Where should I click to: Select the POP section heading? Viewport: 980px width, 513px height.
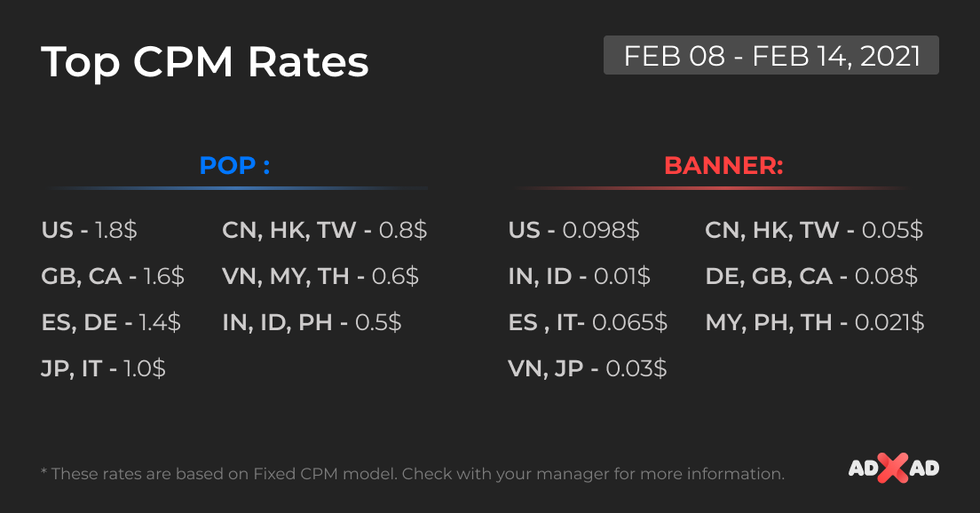(234, 166)
